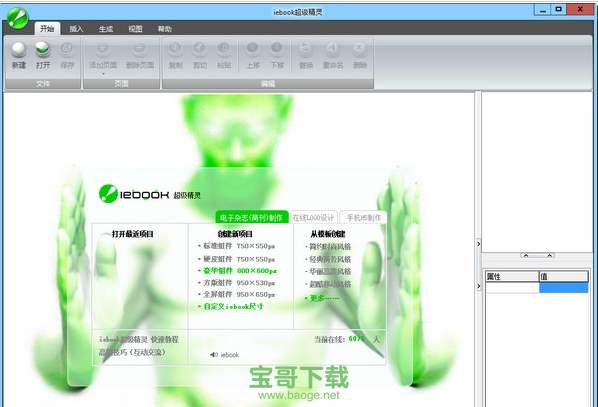This screenshot has width=598, height=407.
Task: Open the iebook超级精灵 快速教程 link
Action: pos(139,339)
